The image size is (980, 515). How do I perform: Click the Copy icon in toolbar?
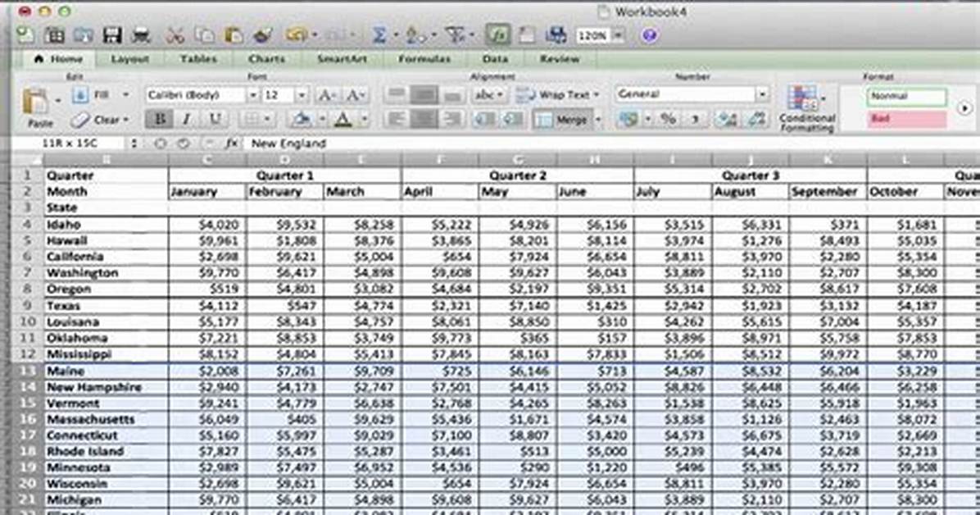204,35
